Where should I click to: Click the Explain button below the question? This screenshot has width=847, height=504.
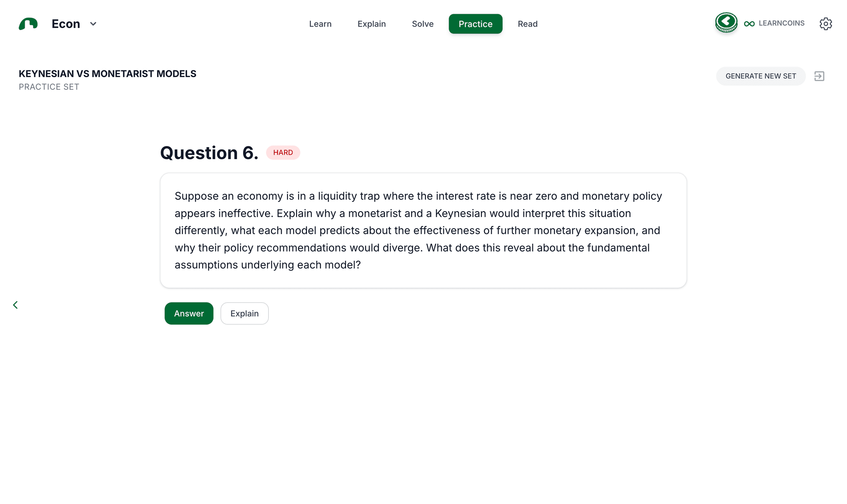click(x=244, y=313)
